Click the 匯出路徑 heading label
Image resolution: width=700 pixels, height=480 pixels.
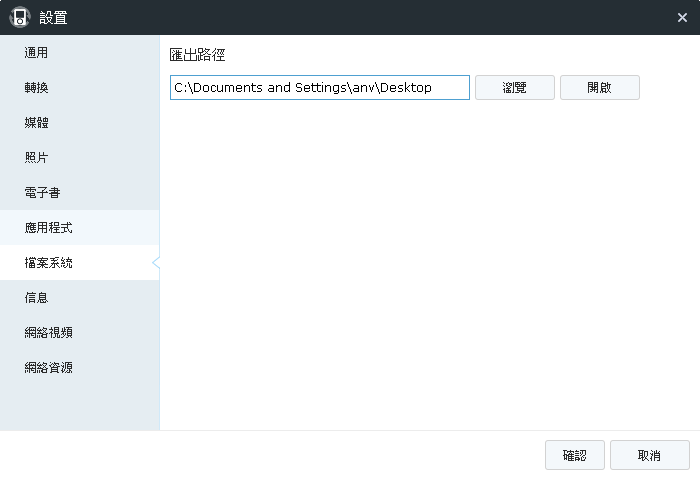click(x=197, y=55)
